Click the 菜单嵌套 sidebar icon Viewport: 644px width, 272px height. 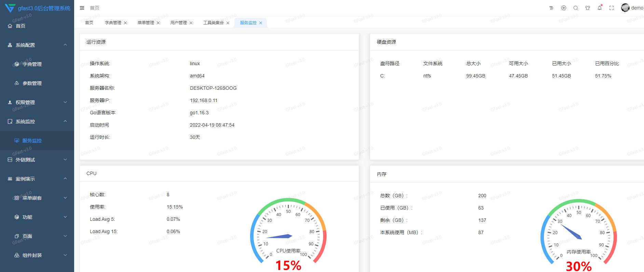(x=17, y=198)
